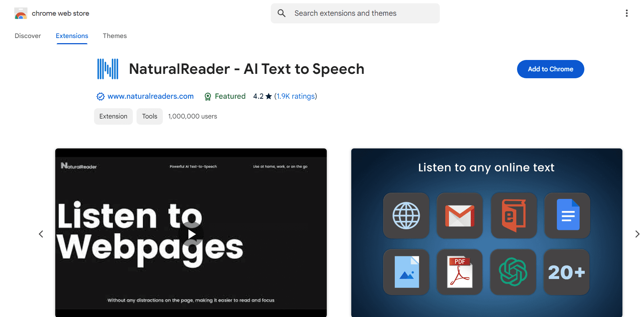The image size is (644, 317).
Task: Open the three-dot more options menu
Action: coord(627,14)
